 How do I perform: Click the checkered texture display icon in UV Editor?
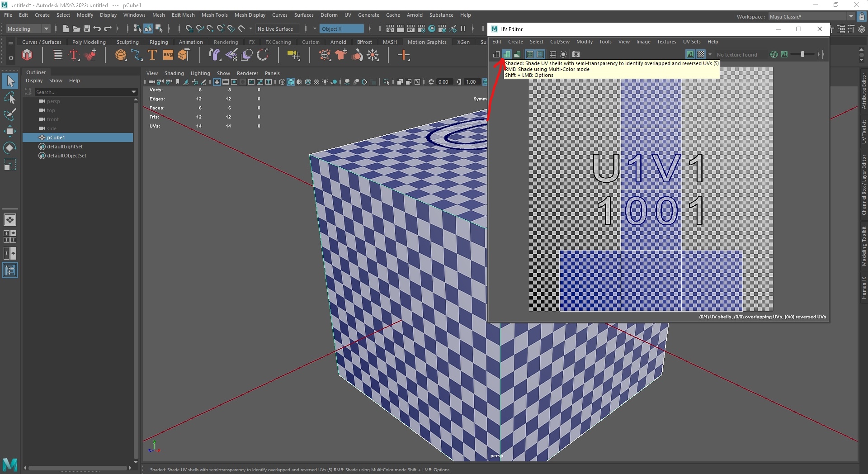tap(700, 54)
